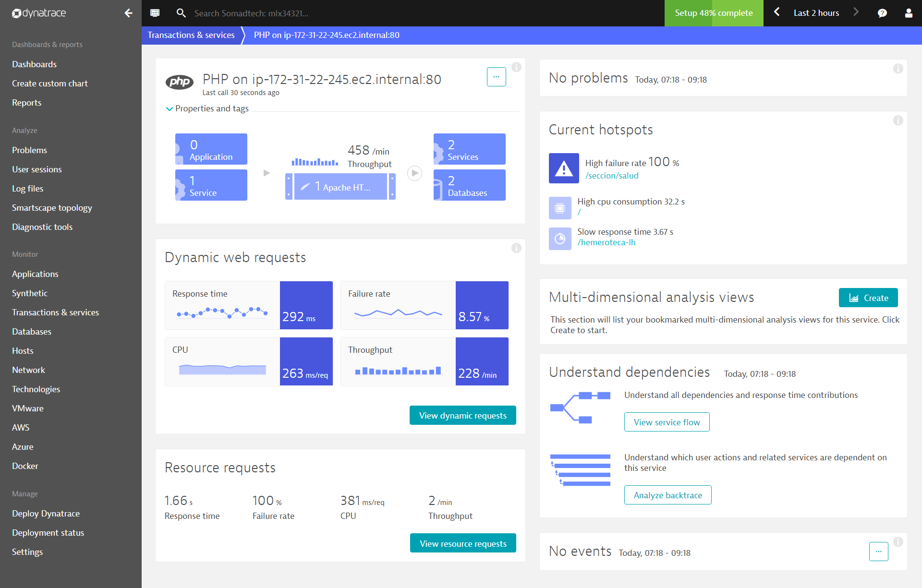The height and width of the screenshot is (588, 922).
Task: Click Transactions & services breadcrumb
Action: coord(191,35)
